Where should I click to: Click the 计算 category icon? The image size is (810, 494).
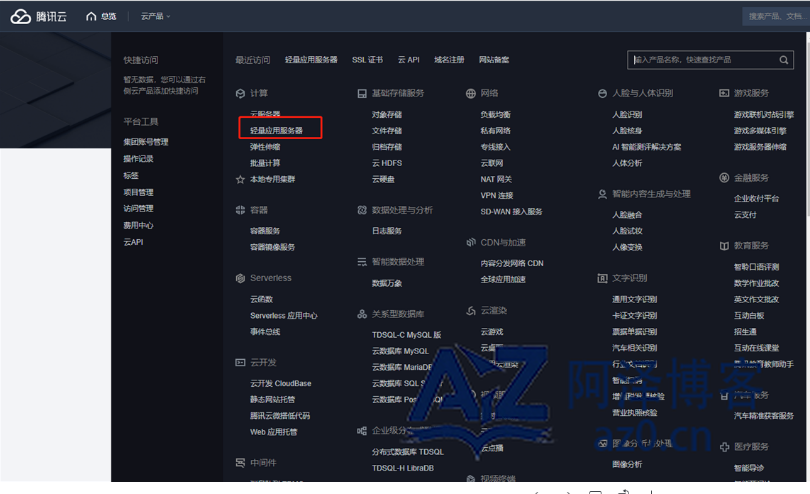[x=240, y=94]
